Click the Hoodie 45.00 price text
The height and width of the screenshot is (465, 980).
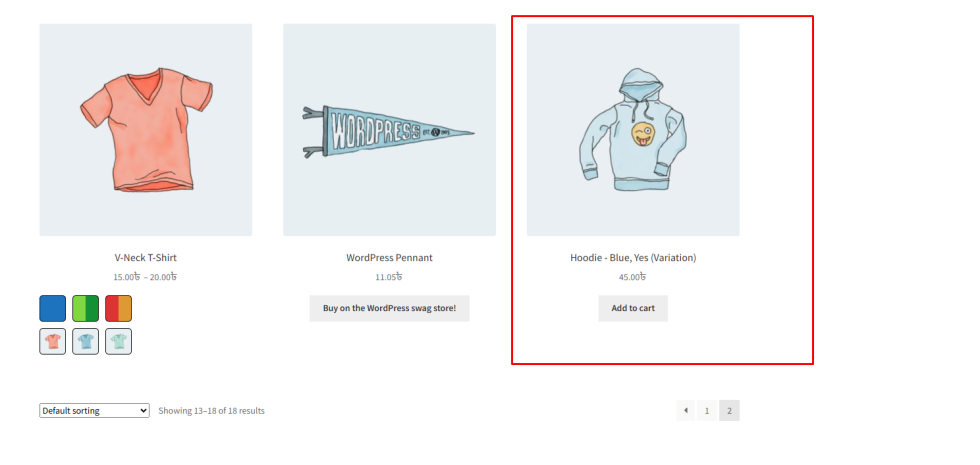[x=632, y=277]
